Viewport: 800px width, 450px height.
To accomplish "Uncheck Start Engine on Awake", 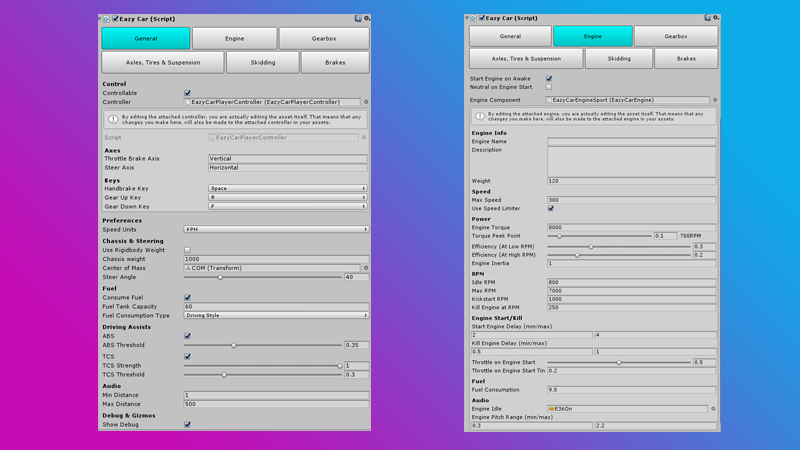I will (x=549, y=79).
